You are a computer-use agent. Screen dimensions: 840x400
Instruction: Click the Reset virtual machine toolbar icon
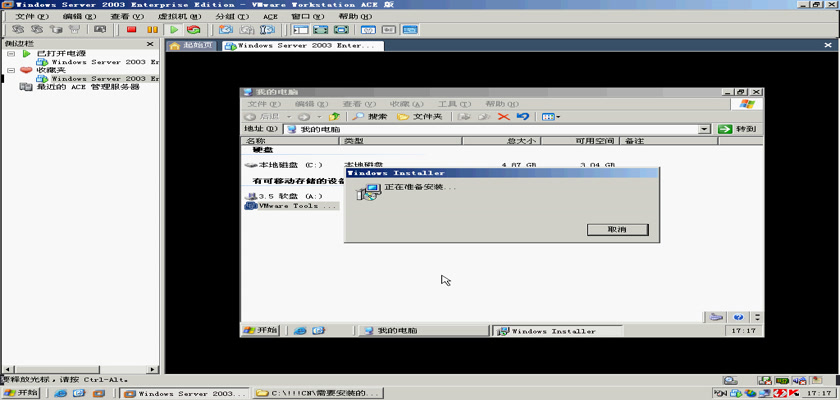pos(193,29)
